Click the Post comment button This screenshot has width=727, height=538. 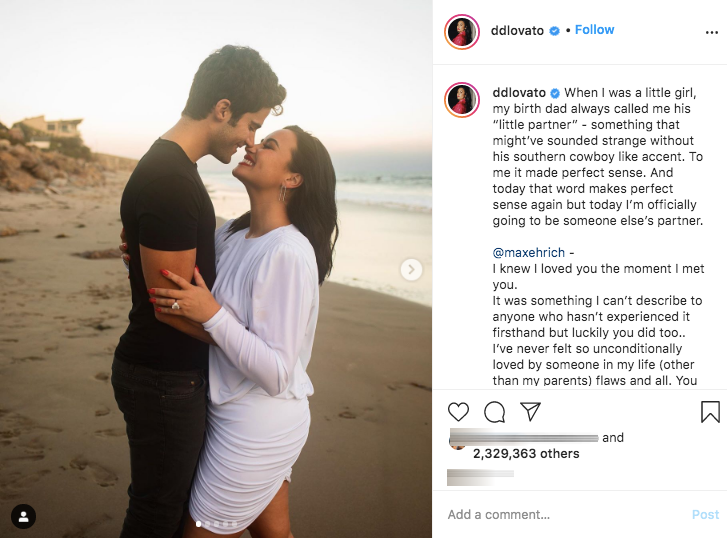[x=705, y=514]
